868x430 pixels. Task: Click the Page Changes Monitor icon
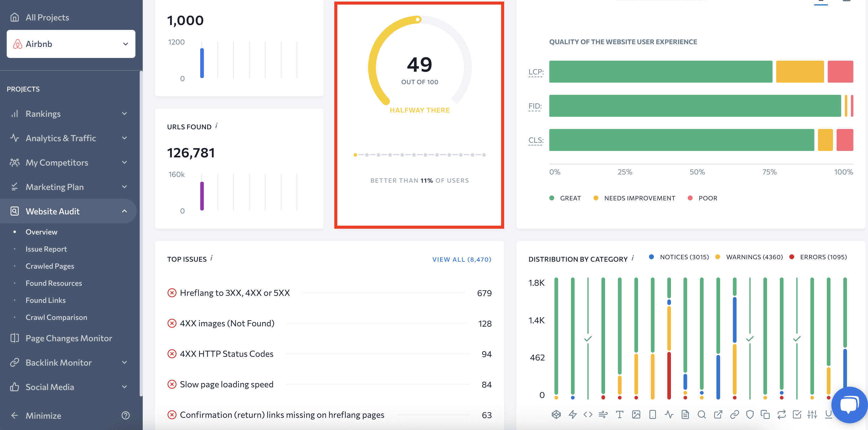[16, 338]
